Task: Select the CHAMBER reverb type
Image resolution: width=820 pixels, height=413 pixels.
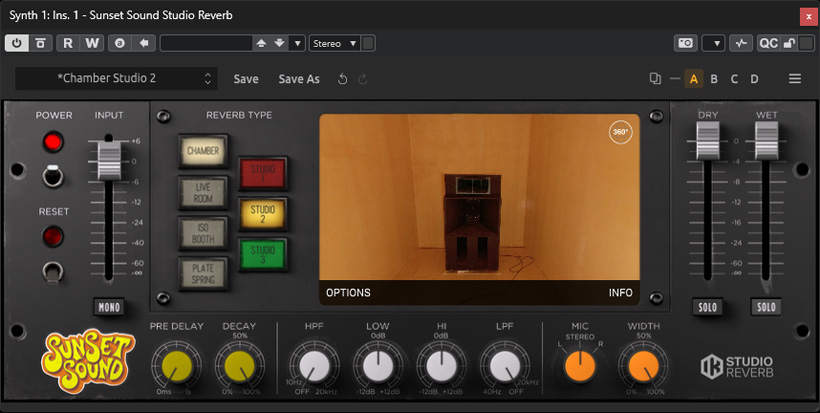Action: pos(203,151)
